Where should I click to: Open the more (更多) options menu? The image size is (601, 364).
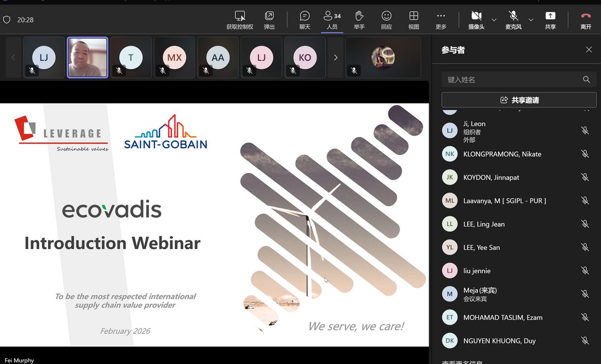[441, 20]
